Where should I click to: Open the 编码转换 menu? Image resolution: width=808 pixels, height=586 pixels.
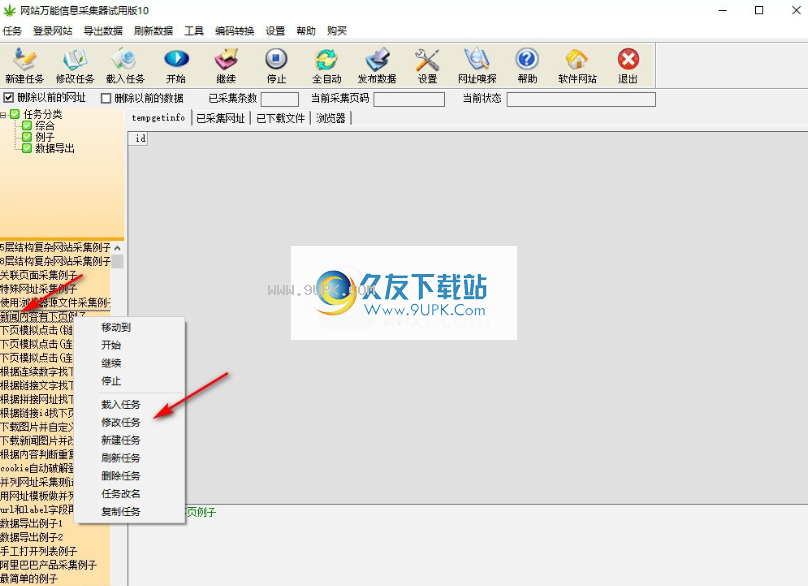[x=234, y=31]
